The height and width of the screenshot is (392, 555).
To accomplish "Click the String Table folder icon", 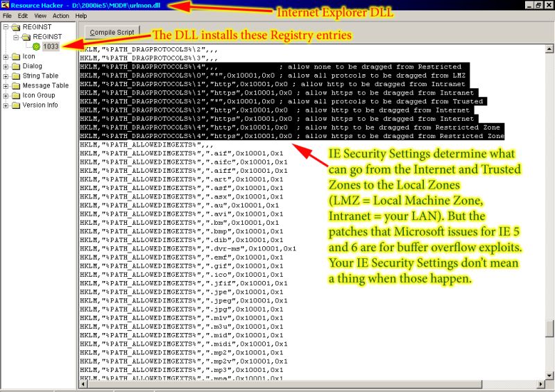I will click(x=16, y=76).
